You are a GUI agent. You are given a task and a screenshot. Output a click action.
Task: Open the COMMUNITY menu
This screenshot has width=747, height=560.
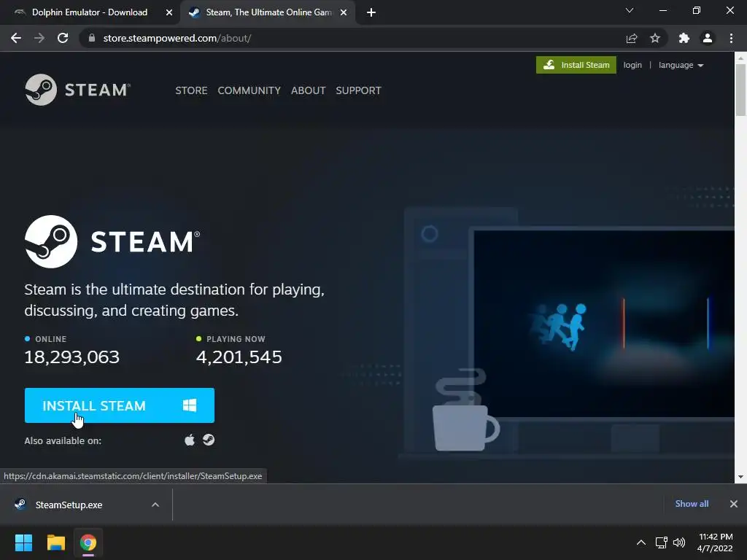coord(249,90)
